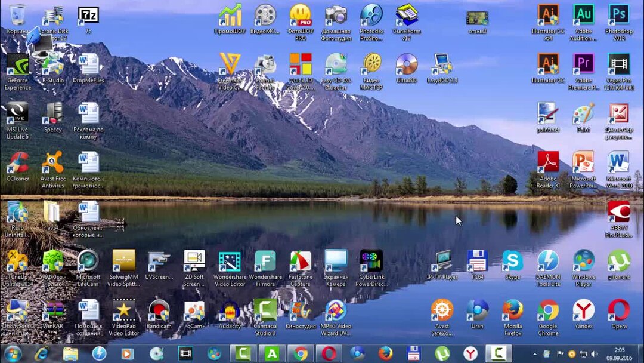Open DropMeFiles document icon

[88, 68]
